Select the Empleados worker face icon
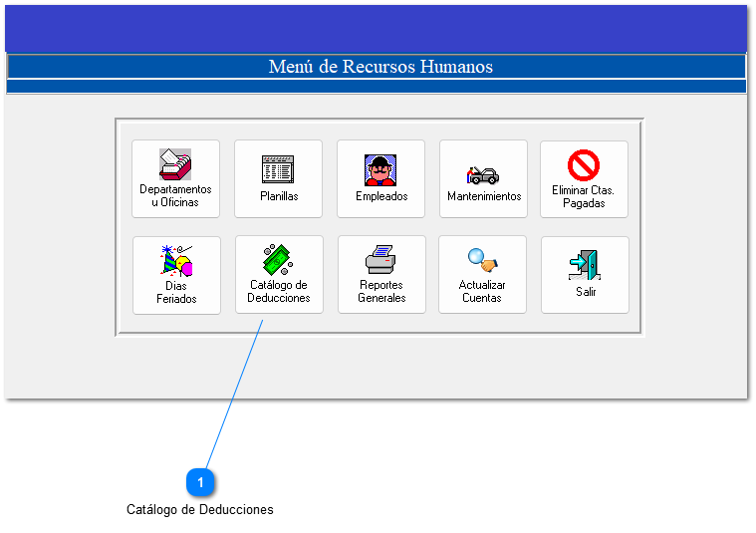 [x=380, y=168]
